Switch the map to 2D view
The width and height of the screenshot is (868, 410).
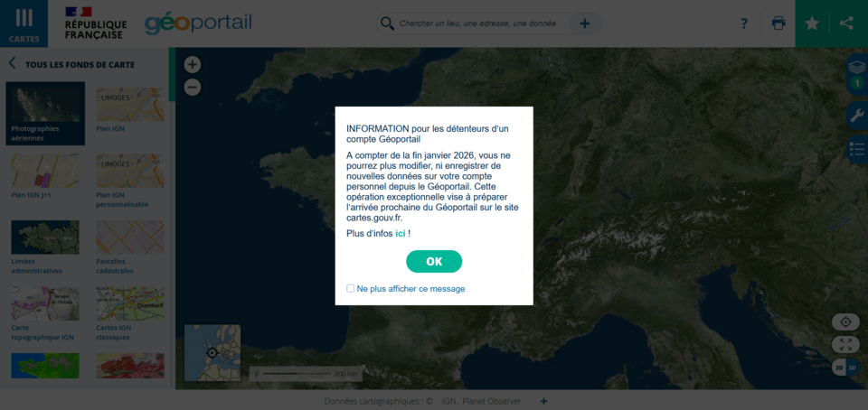839,368
